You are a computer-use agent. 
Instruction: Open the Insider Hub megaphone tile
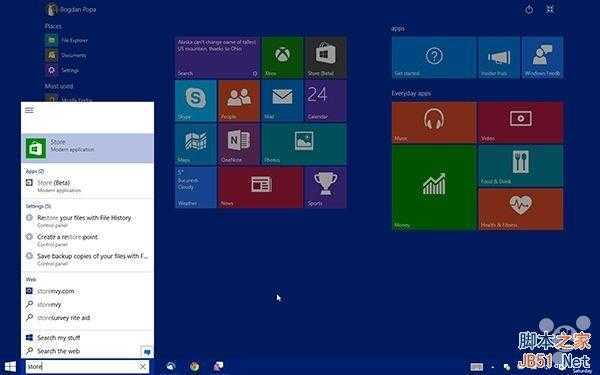point(499,57)
